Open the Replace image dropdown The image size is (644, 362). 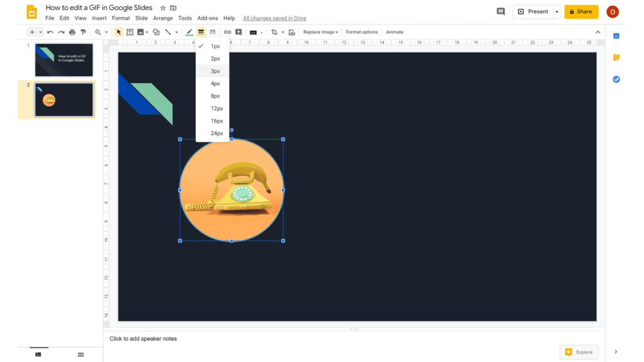coord(321,32)
